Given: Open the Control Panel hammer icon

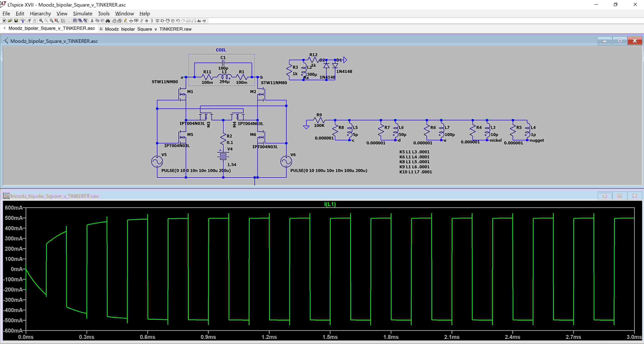Looking at the screenshot, I should click(x=23, y=21).
